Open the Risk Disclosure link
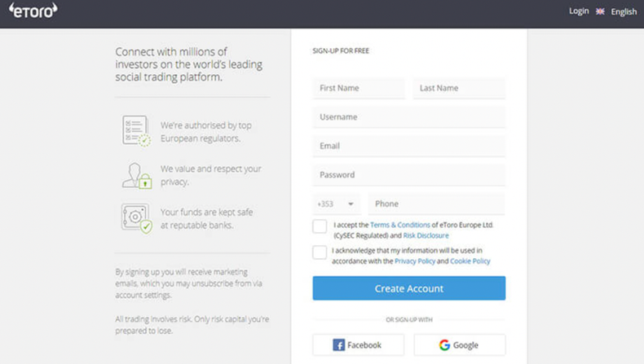 [426, 235]
